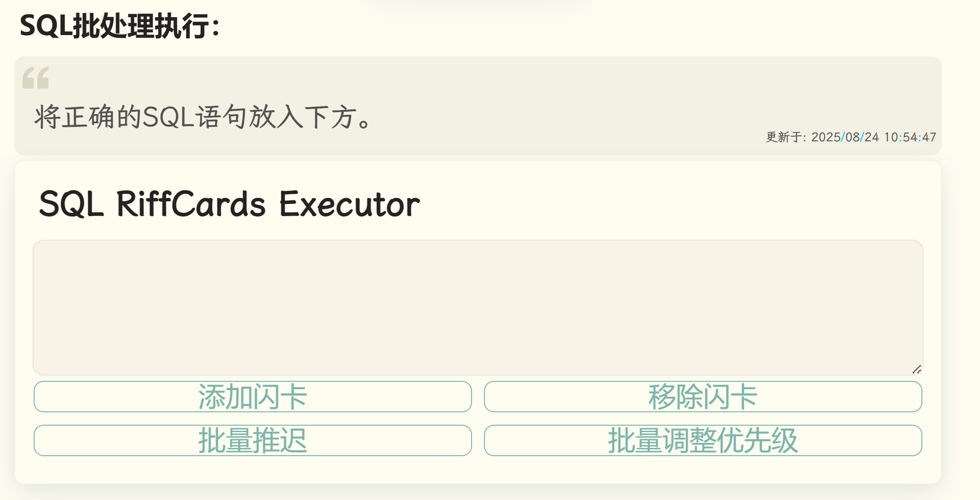Click the time 10:54:47 in timestamp
This screenshot has height=500, width=980.
(x=910, y=137)
